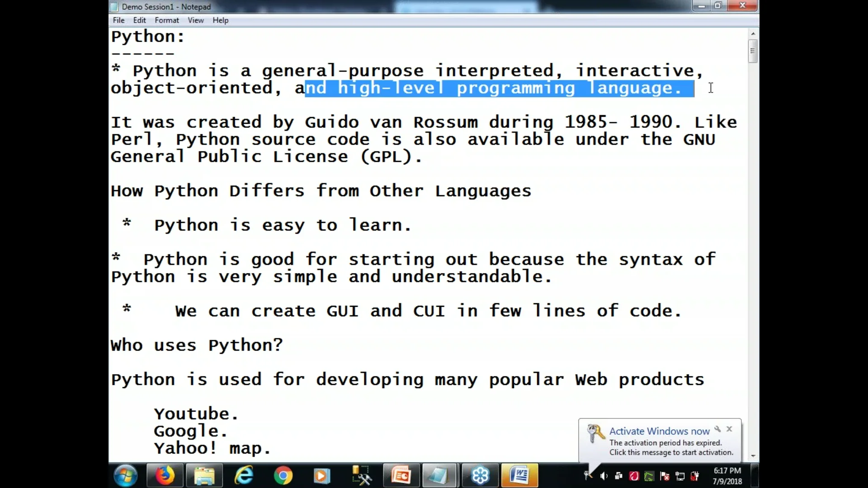Viewport: 868px width, 488px height.
Task: Minimize the Notepad window
Action: pos(701,6)
